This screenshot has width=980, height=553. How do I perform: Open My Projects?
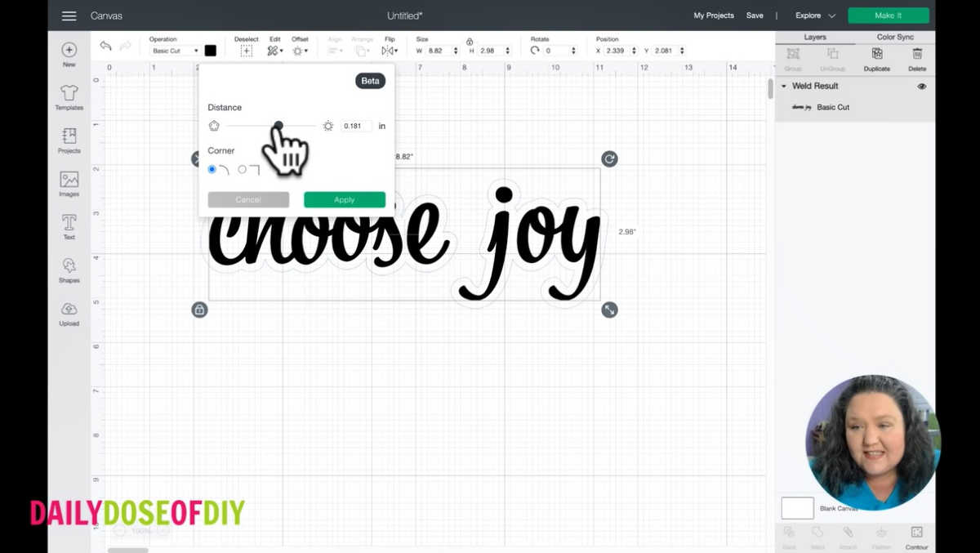click(714, 16)
